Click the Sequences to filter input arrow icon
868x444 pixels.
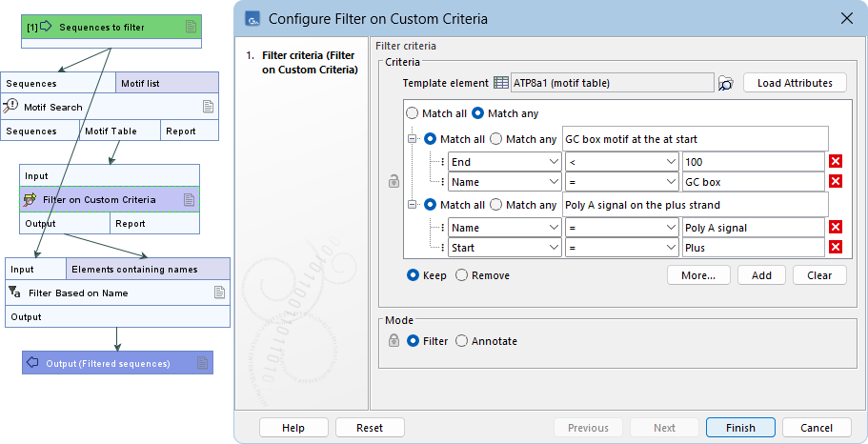click(47, 27)
